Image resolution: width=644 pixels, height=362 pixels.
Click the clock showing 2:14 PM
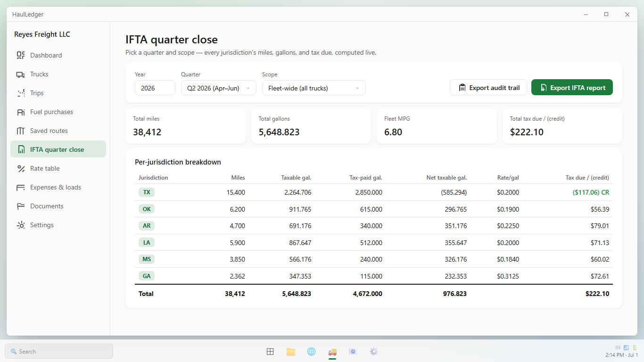(x=622, y=355)
